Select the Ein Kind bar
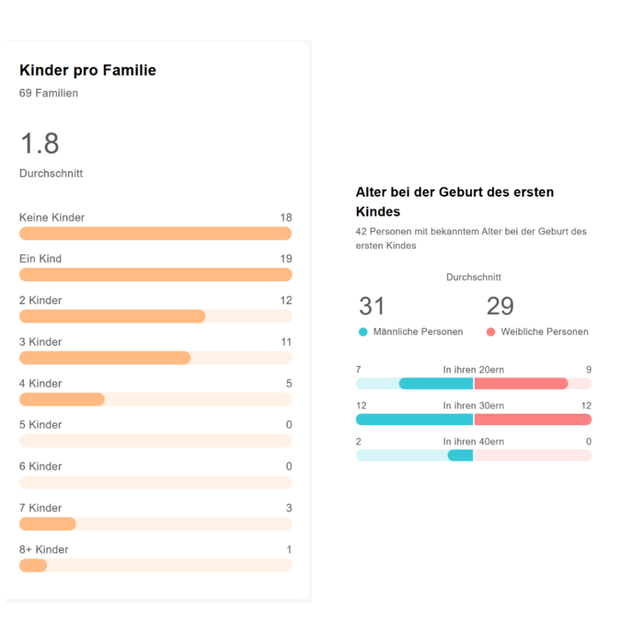644x644 pixels. [x=155, y=275]
